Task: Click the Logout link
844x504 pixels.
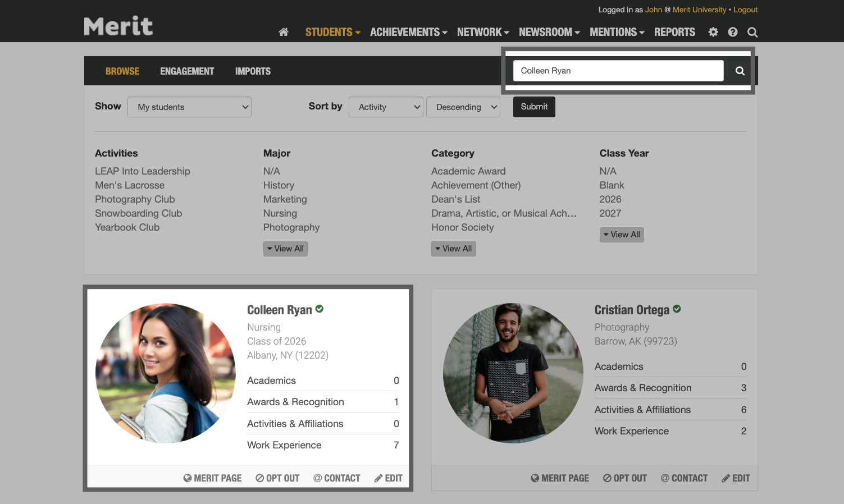Action: pyautogui.click(x=745, y=10)
